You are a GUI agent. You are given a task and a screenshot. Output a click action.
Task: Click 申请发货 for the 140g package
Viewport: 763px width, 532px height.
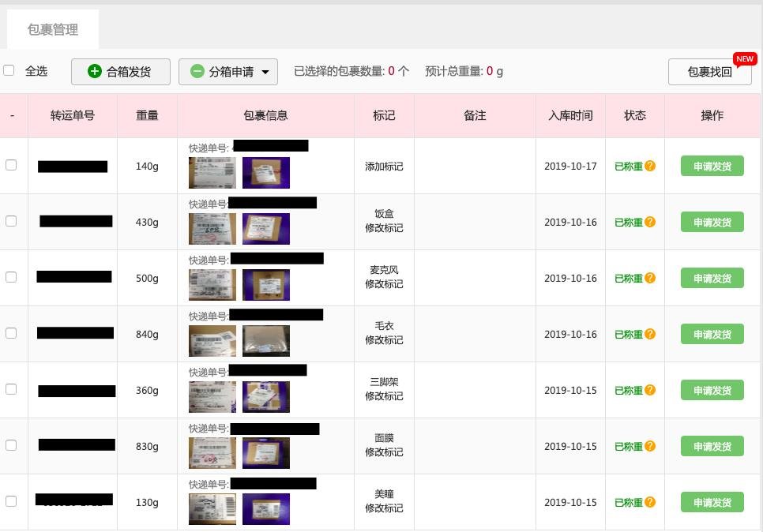712,166
